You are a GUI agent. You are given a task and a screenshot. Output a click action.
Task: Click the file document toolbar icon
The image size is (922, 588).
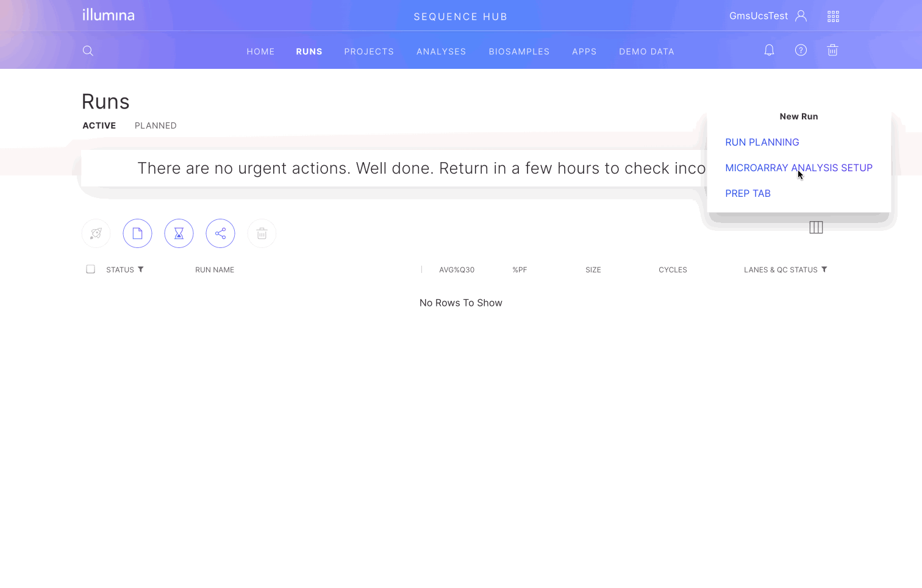[x=137, y=233]
